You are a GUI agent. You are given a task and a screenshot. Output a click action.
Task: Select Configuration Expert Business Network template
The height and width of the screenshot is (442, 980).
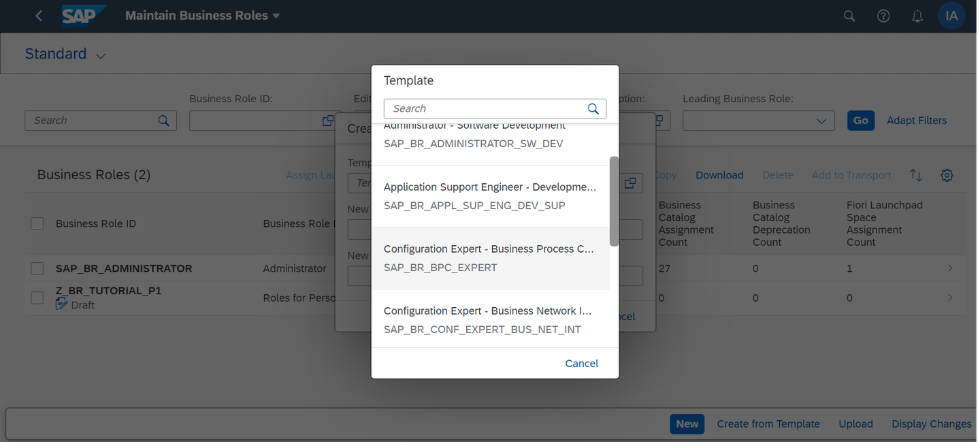tap(491, 319)
